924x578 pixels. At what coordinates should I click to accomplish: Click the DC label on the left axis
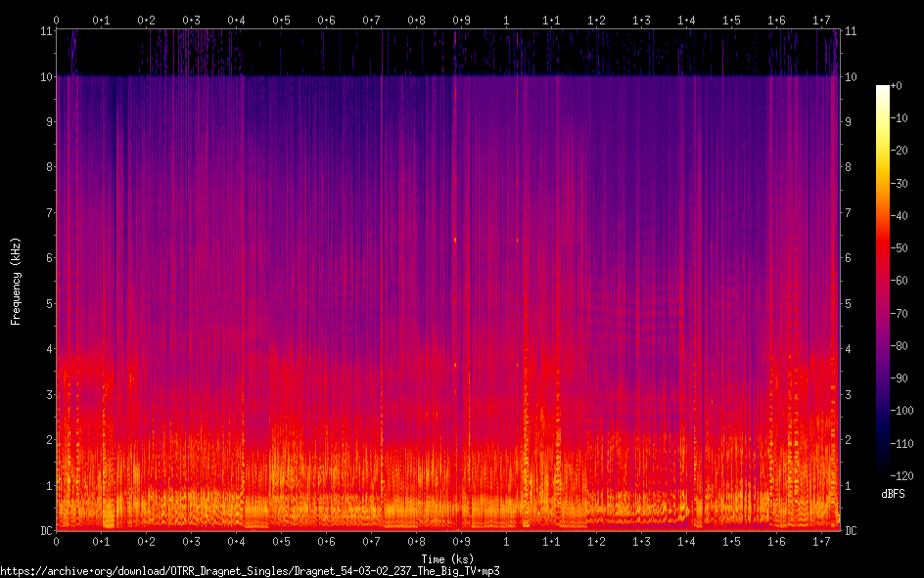(x=43, y=530)
